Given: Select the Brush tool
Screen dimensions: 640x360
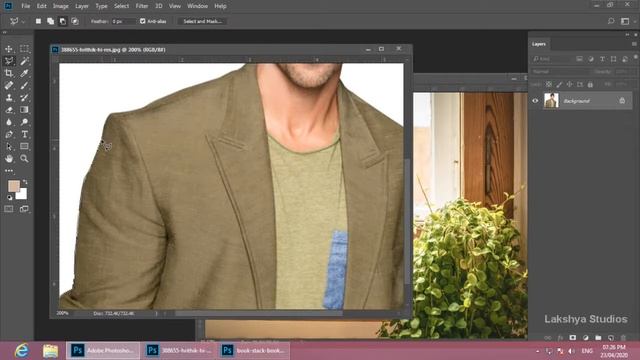Looking at the screenshot, I should point(24,86).
